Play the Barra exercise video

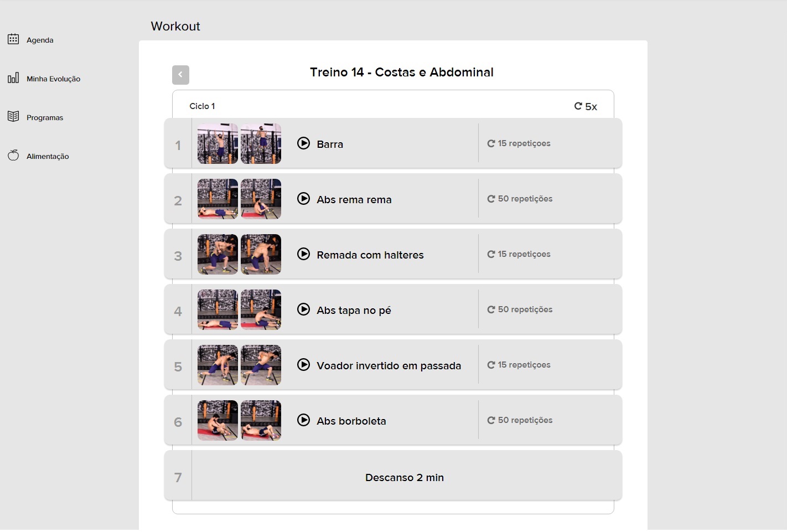click(303, 143)
